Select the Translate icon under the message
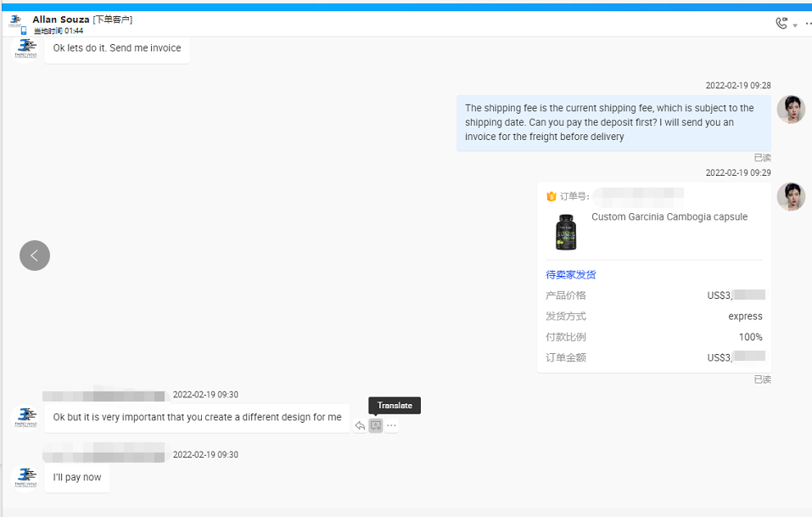812x517 pixels. (x=376, y=425)
